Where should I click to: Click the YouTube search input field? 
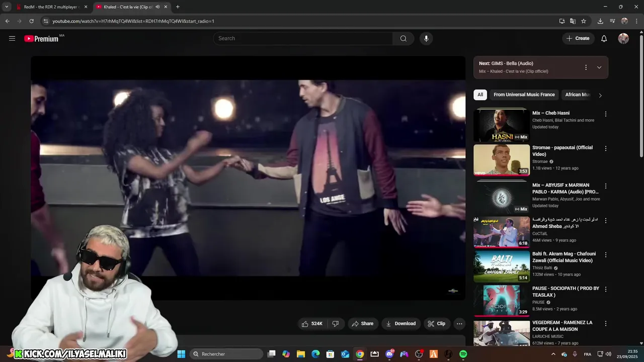tap(303, 39)
